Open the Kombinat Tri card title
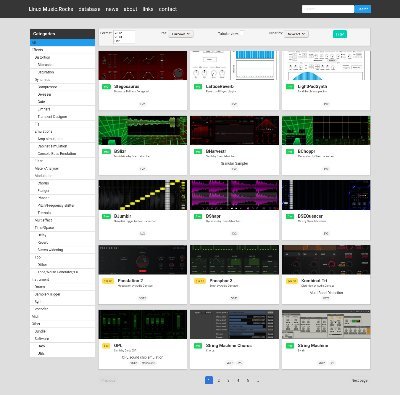Screen dimensions: 400x395 pos(314,281)
